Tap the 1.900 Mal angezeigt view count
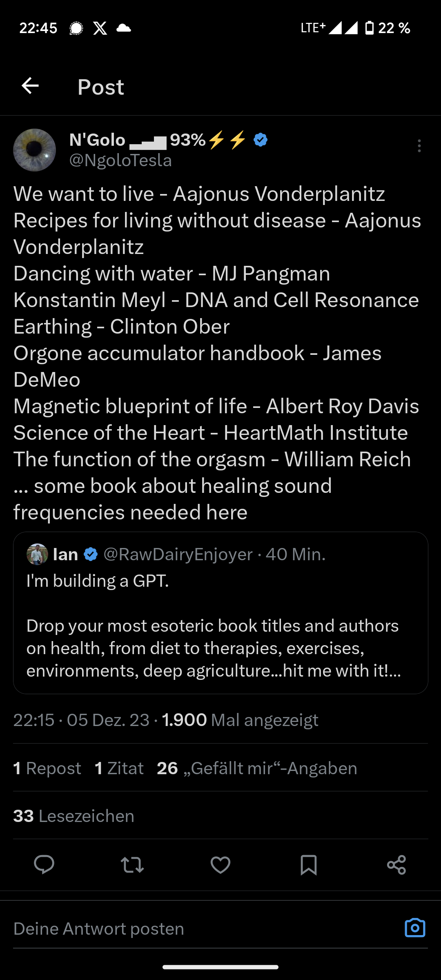441x980 pixels. tap(240, 720)
